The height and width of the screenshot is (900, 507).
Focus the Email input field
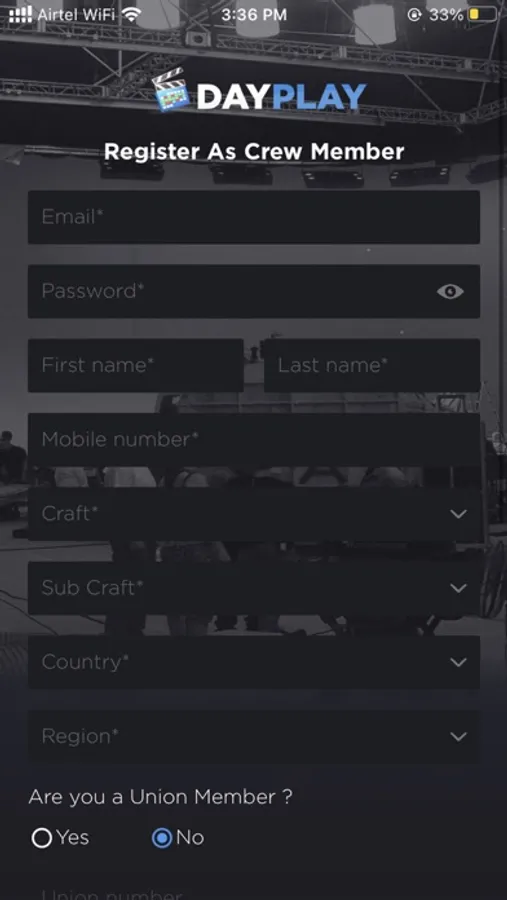click(254, 217)
